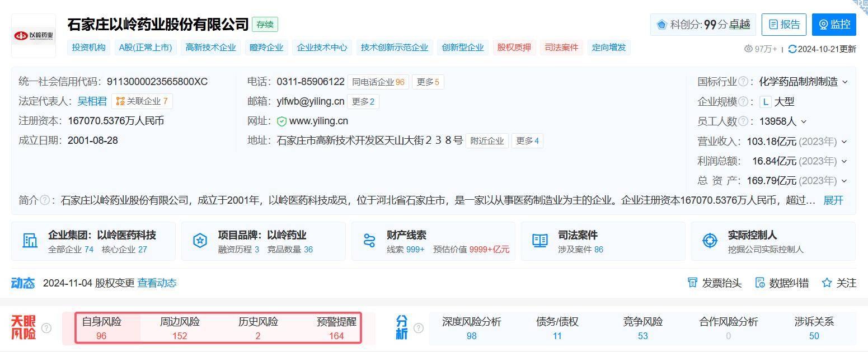Open the 司法案件 judicial cases icon
This screenshot has width=868, height=352.
539,240
